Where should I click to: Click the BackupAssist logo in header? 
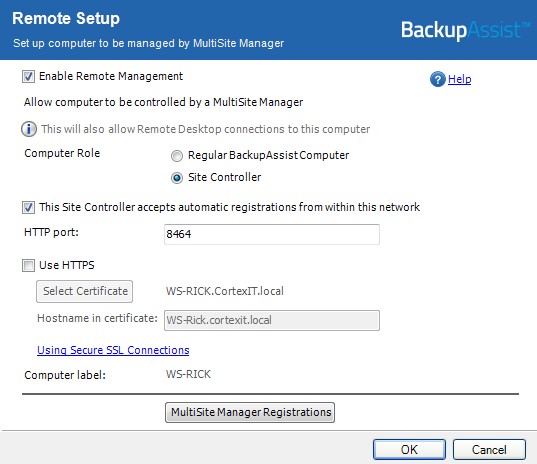pyautogui.click(x=465, y=30)
